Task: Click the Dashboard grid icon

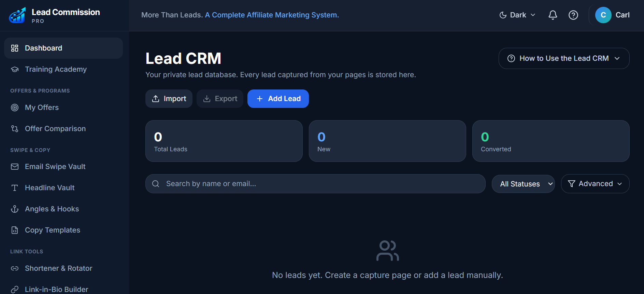Action: click(15, 48)
